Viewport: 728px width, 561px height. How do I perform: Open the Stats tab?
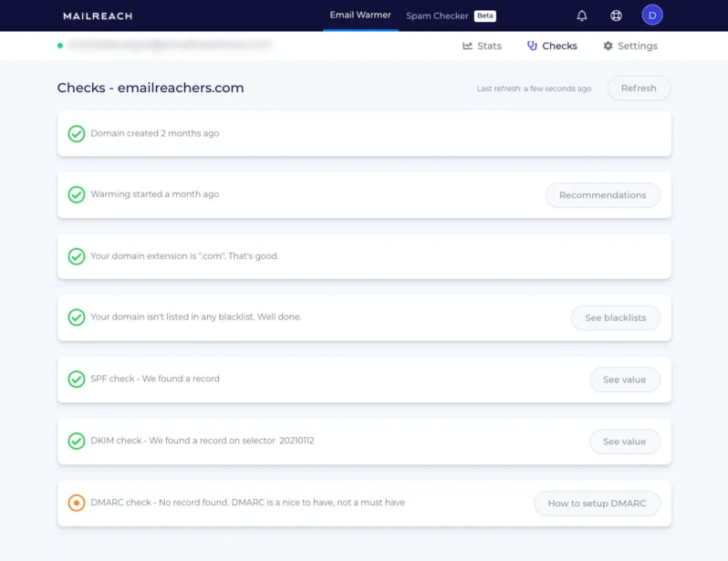482,46
